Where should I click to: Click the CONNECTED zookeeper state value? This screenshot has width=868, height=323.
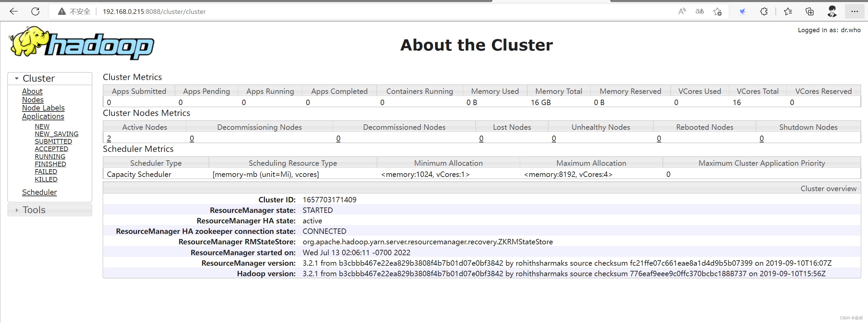pos(324,231)
